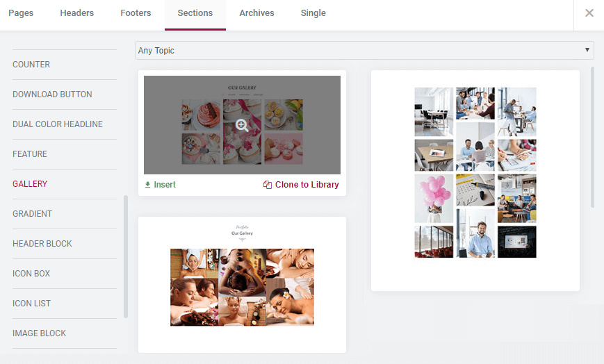Close the template library dialog

pyautogui.click(x=589, y=13)
